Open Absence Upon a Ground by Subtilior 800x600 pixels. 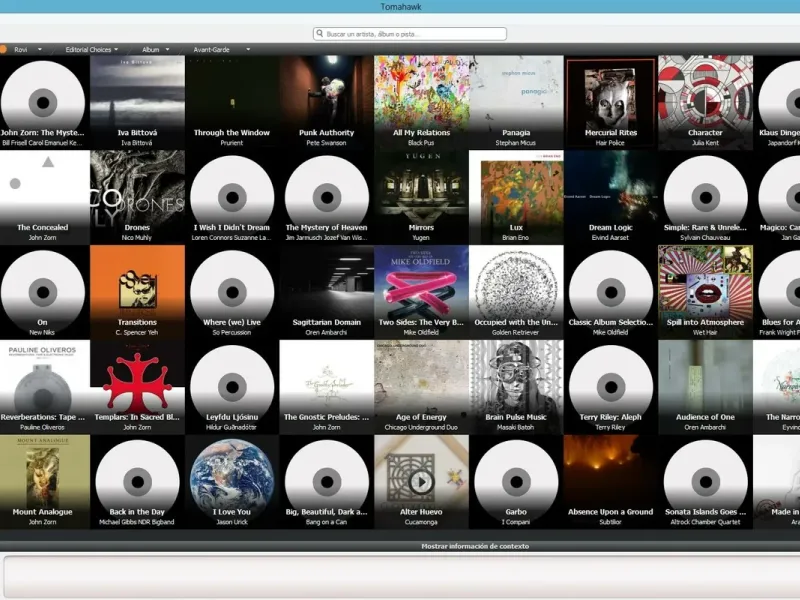click(x=611, y=482)
